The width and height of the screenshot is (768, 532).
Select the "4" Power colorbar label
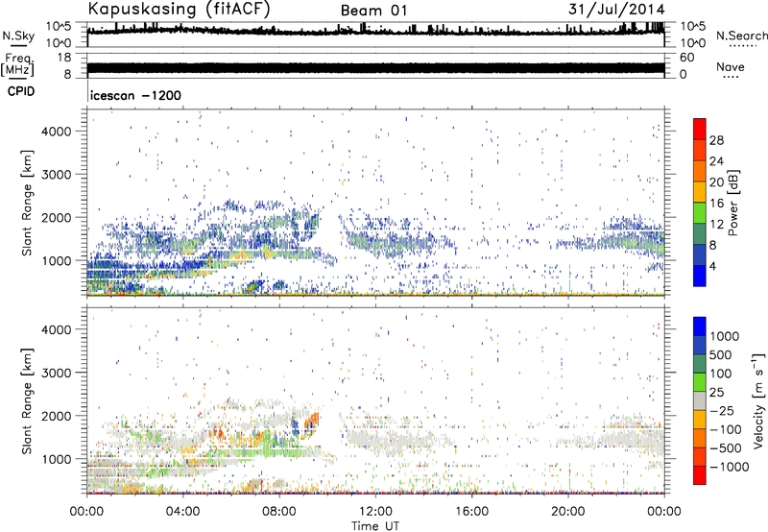712,267
